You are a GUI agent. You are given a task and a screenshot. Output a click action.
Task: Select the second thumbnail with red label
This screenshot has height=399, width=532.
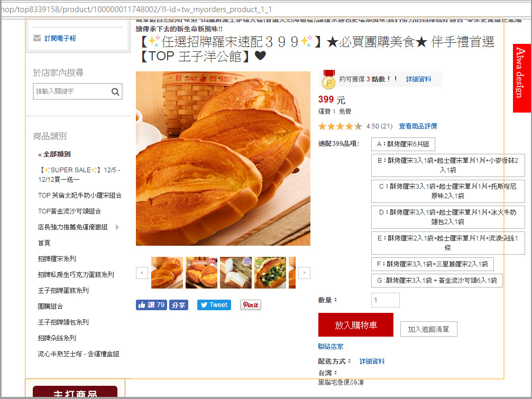tap(201, 273)
